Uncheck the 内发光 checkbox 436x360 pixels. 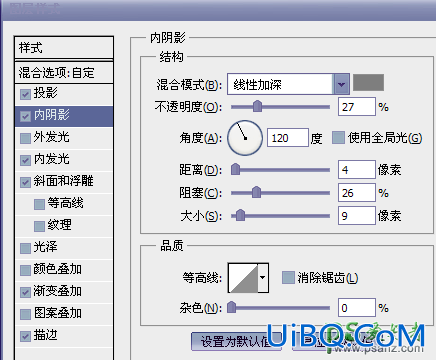click(25, 160)
